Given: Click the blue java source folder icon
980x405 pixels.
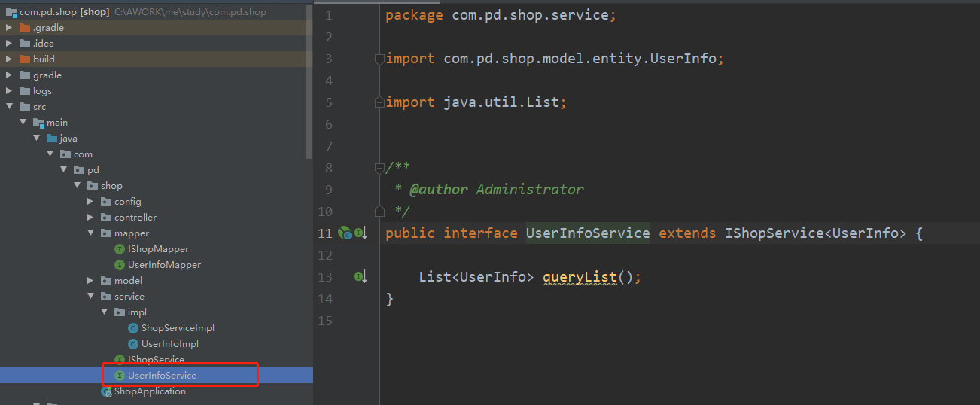Looking at the screenshot, I should (x=52, y=138).
